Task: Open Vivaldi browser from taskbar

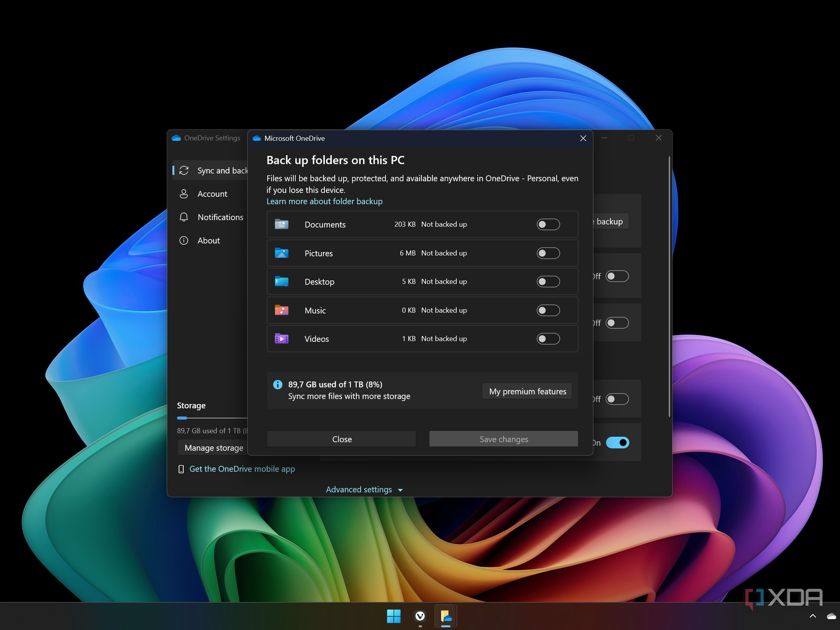Action: (420, 616)
